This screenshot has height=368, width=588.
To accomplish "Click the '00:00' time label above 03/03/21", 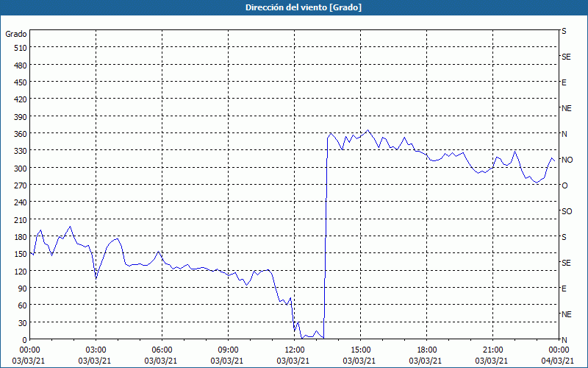I will pos(29,350).
